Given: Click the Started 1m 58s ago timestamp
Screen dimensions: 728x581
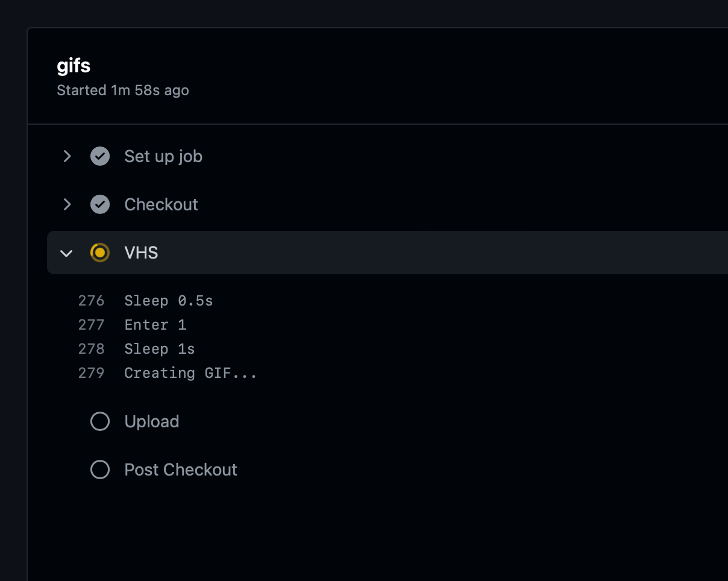Looking at the screenshot, I should pos(122,90).
